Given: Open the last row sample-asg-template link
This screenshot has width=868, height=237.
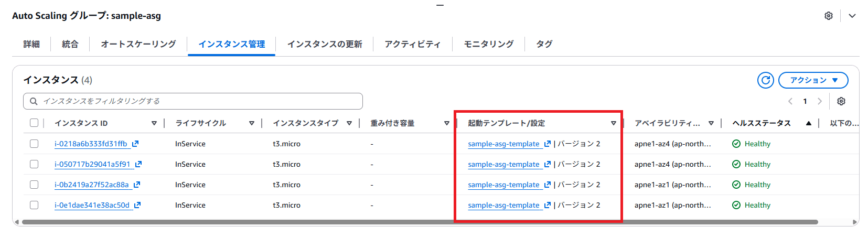Looking at the screenshot, I should coord(503,205).
